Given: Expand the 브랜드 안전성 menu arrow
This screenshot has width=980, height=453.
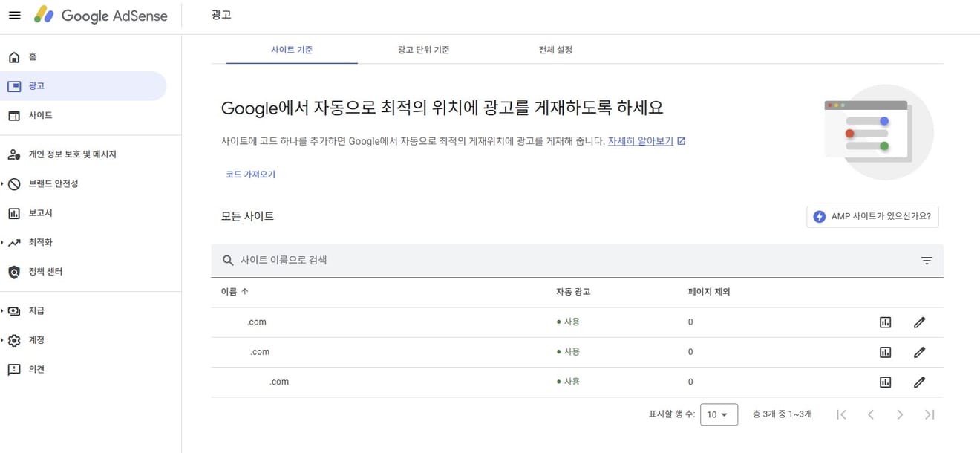Looking at the screenshot, I should [3, 183].
